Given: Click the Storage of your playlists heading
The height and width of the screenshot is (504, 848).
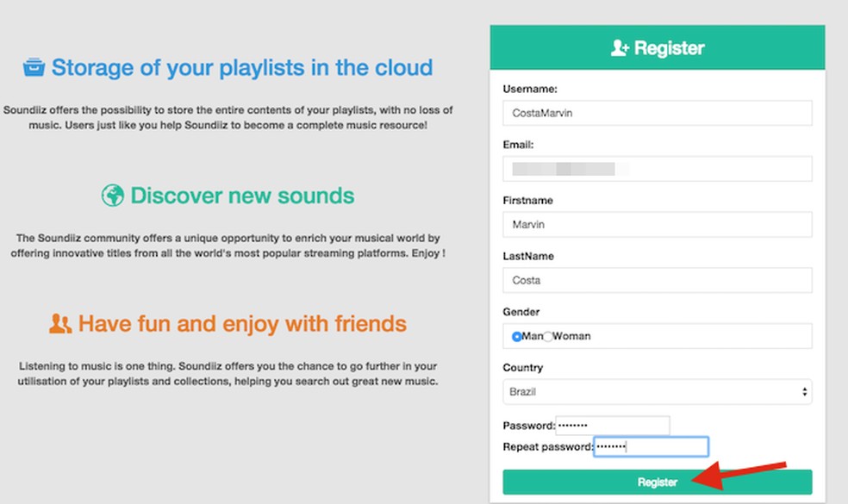Looking at the screenshot, I should tap(241, 67).
